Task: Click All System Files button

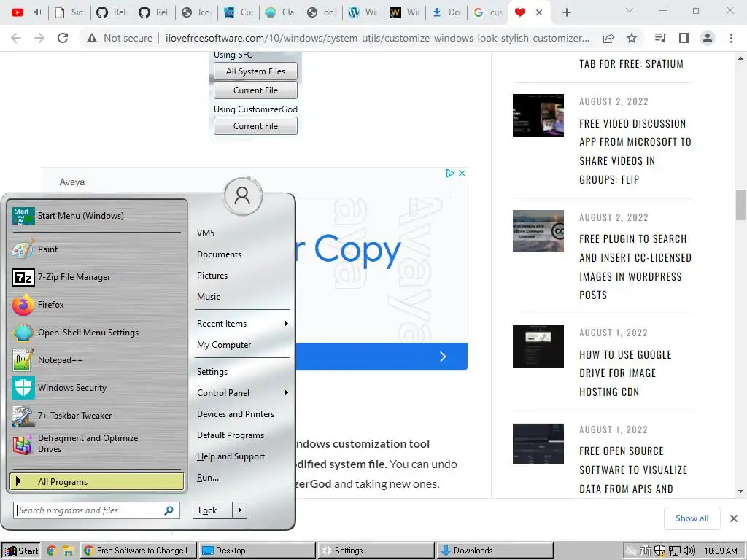Action: point(255,71)
